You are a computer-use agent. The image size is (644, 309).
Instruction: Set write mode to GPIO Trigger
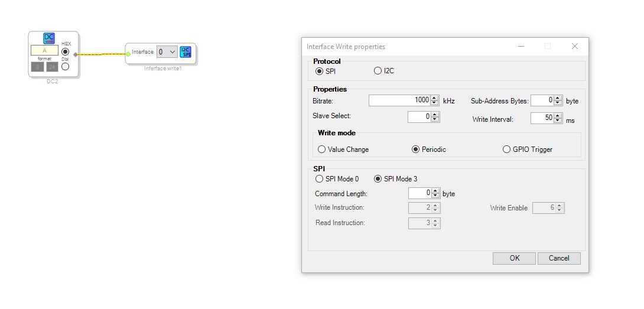click(507, 149)
